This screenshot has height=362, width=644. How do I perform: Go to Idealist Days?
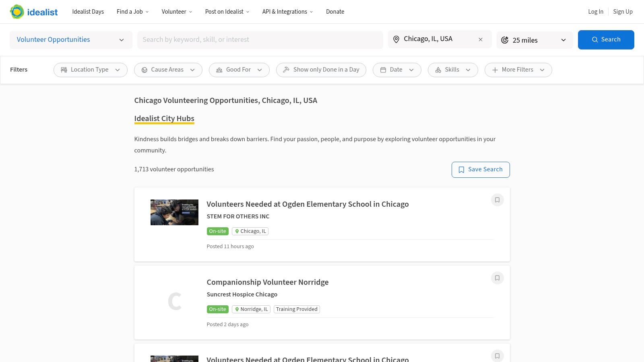[x=88, y=12]
